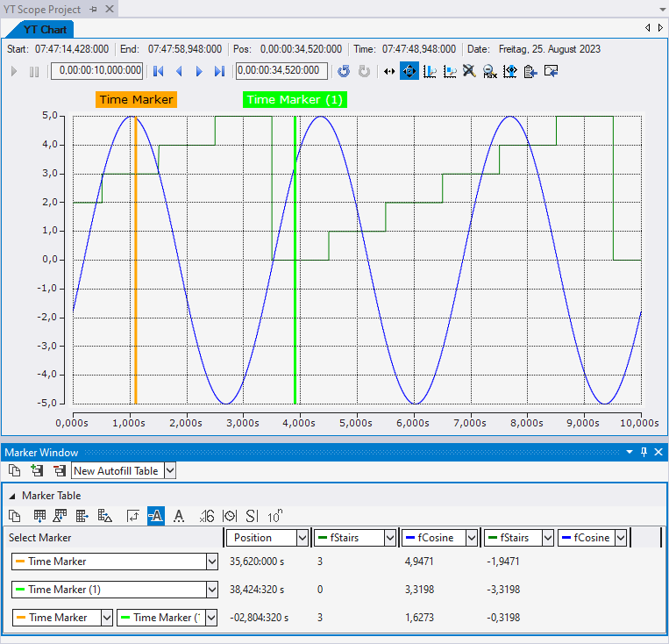Pin the YT Scope Project tab

[x=94, y=9]
